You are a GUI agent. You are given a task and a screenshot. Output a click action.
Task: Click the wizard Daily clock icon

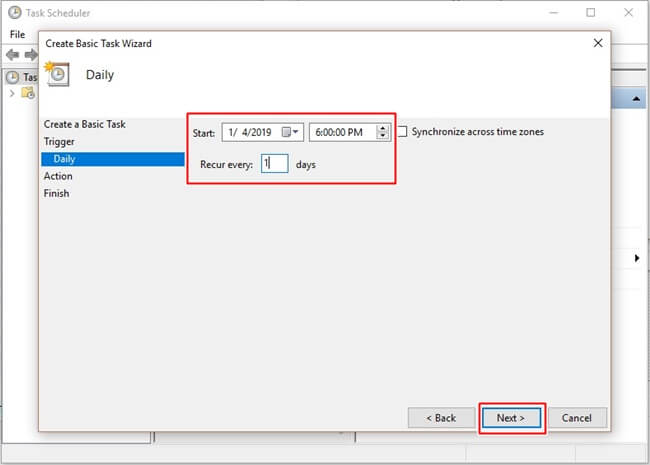pyautogui.click(x=57, y=74)
